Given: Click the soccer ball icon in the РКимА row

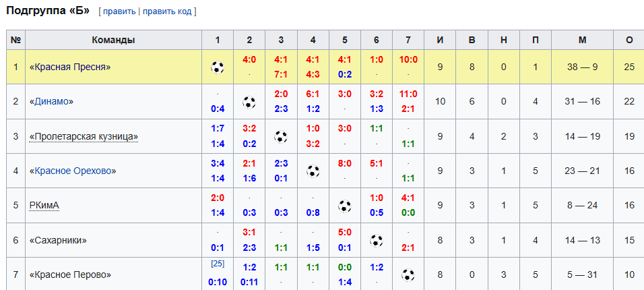Looking at the screenshot, I should click(x=345, y=206).
